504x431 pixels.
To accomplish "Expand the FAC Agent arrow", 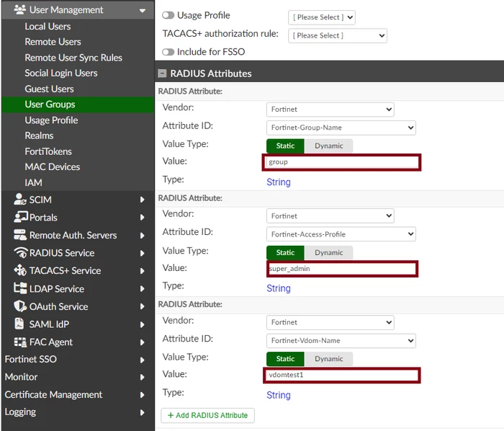I will [142, 342].
